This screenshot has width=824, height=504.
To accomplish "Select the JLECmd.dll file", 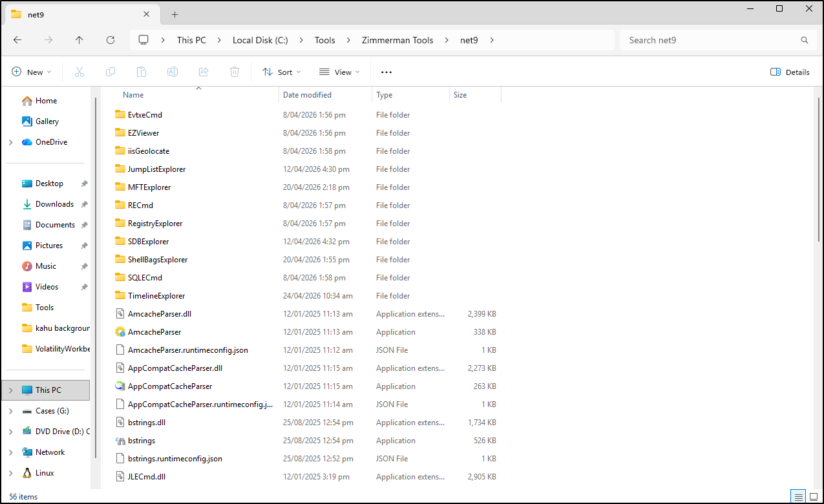I will pyautogui.click(x=147, y=477).
